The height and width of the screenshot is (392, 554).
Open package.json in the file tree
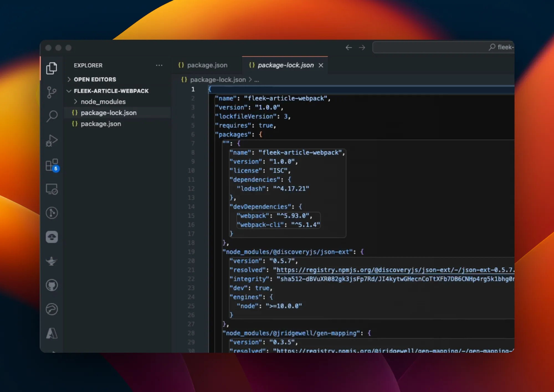click(101, 124)
